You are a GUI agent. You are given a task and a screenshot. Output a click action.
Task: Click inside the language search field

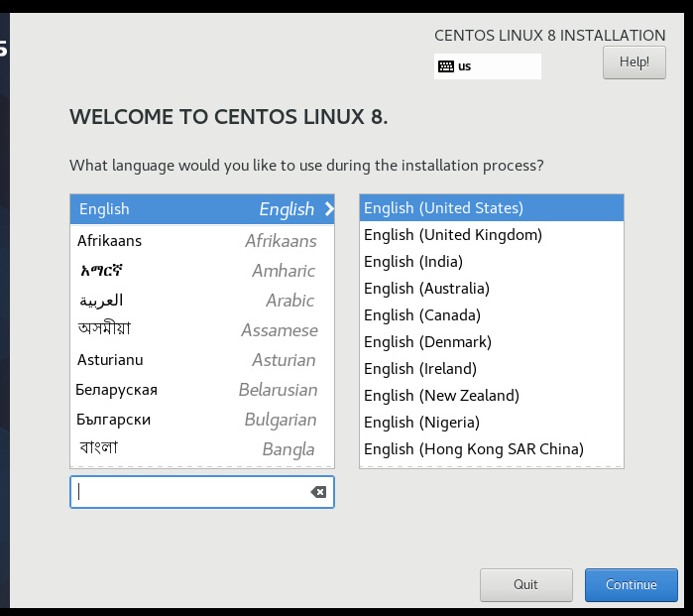click(193, 492)
